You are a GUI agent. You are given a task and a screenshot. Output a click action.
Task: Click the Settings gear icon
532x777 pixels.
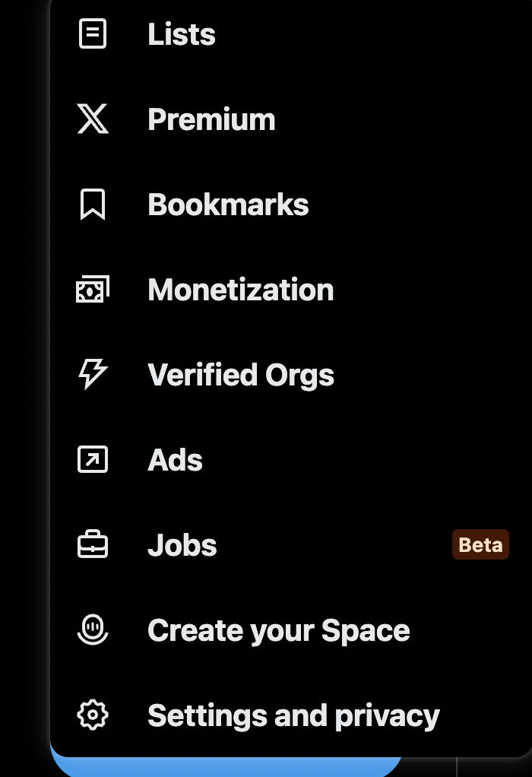tap(93, 715)
